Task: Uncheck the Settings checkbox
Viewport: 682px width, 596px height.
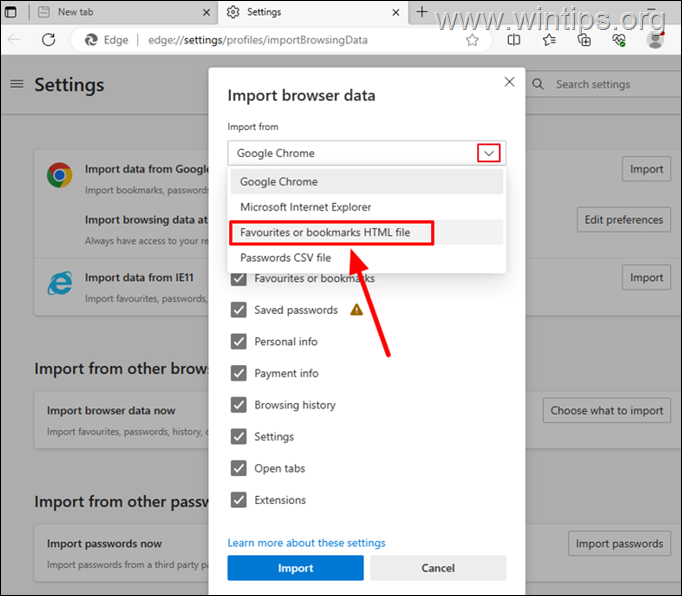Action: pyautogui.click(x=238, y=436)
